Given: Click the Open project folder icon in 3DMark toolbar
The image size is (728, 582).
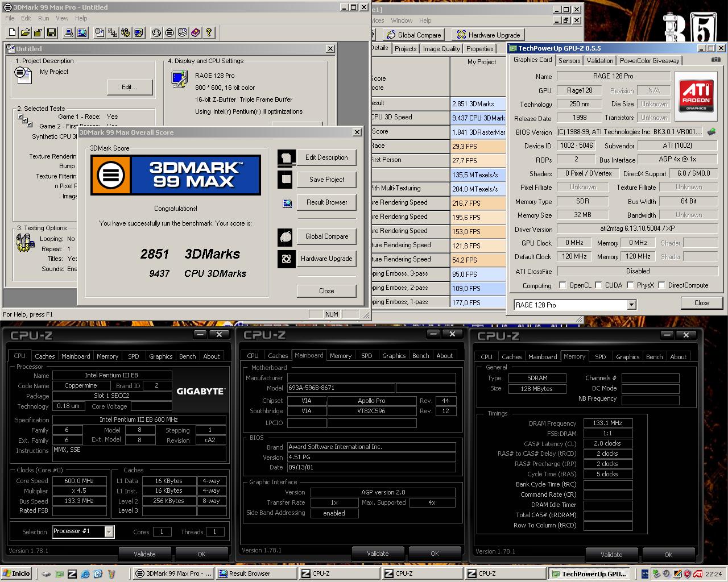Looking at the screenshot, I should pos(25,32).
